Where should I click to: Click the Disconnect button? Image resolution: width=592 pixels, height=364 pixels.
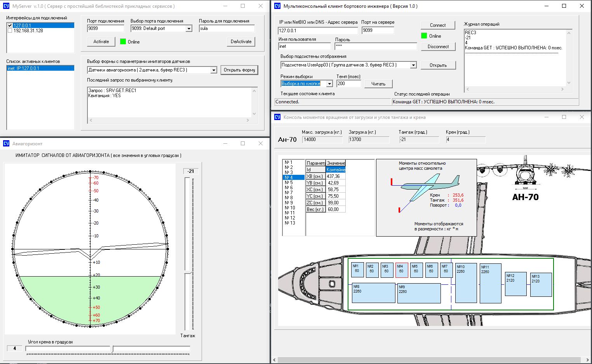tap(438, 47)
